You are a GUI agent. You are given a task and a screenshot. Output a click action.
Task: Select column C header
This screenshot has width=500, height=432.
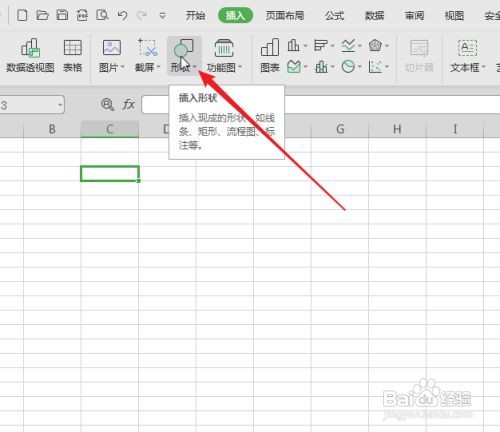110,129
